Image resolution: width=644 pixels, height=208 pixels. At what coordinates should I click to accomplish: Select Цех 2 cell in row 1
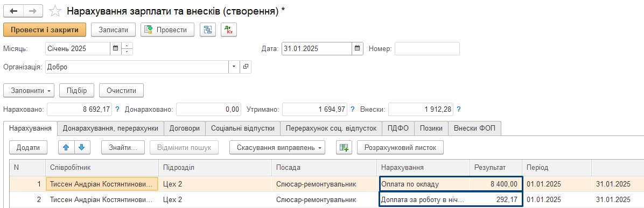[215, 184]
